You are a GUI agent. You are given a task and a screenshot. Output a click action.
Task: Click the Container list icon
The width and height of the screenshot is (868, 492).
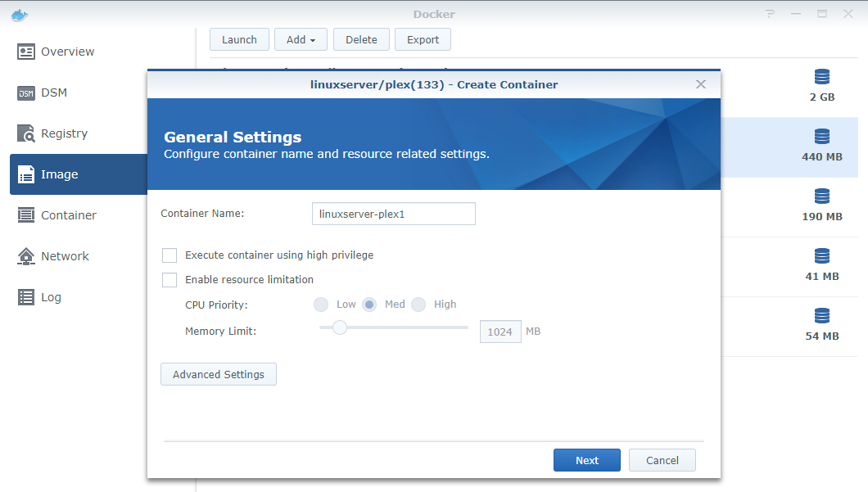[x=26, y=215]
